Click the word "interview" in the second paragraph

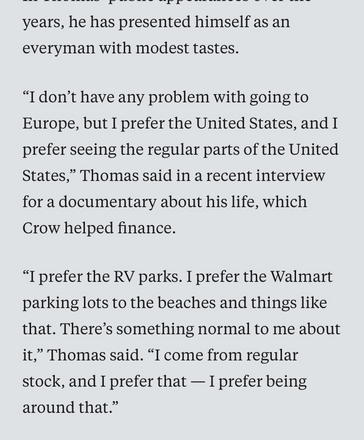(x=290, y=176)
